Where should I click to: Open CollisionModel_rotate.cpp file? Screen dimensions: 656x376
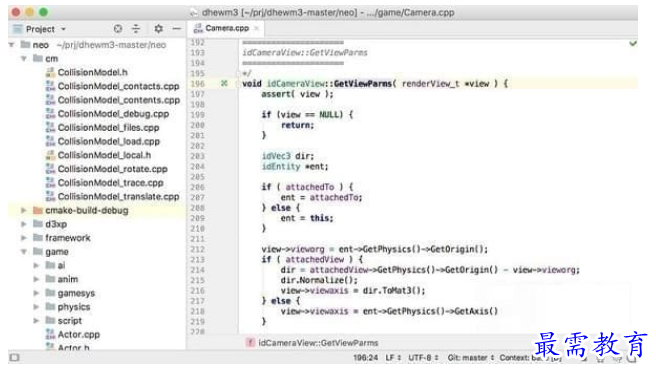point(113,169)
